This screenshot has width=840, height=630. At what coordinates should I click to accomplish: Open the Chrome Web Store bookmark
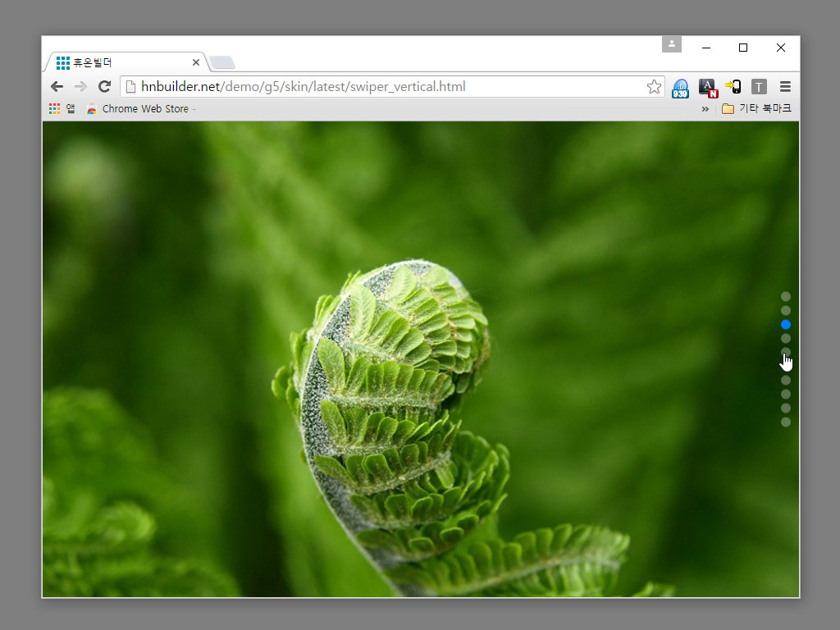point(138,109)
